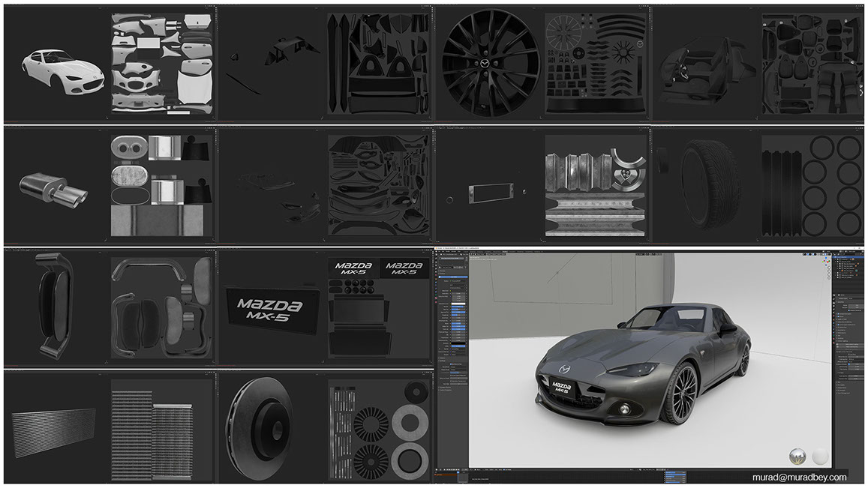Open the File menu in Blender
The image size is (868, 488).
click(x=439, y=250)
